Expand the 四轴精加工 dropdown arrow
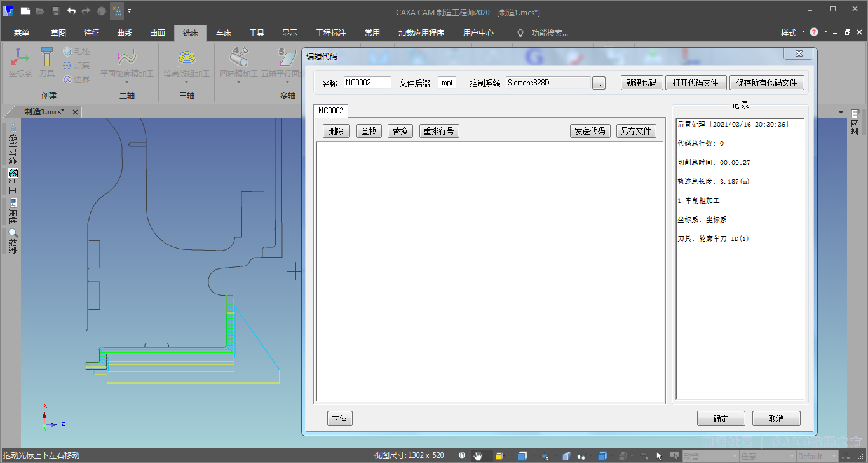This screenshot has width=868, height=463. pyautogui.click(x=239, y=83)
